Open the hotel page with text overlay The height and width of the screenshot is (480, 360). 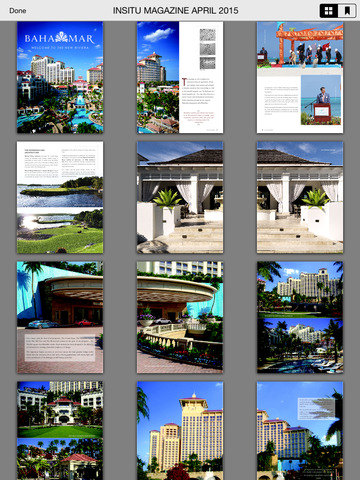coord(300,431)
